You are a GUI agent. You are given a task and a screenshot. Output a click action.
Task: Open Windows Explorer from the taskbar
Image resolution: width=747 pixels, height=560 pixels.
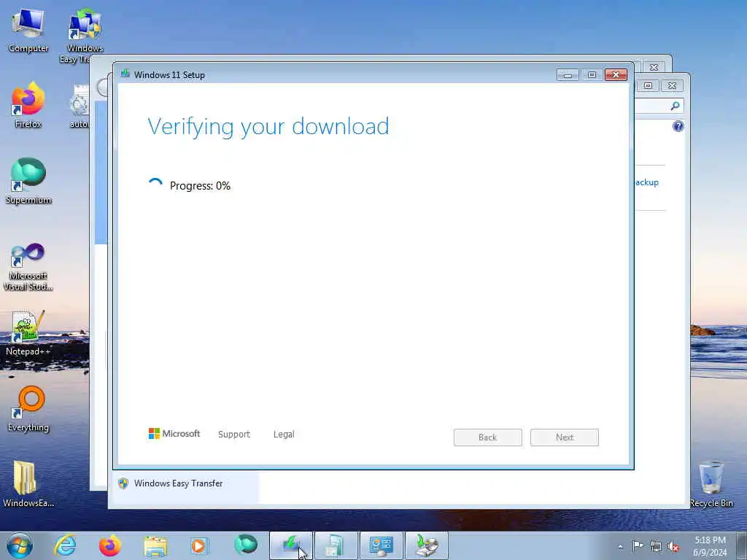[155, 546]
